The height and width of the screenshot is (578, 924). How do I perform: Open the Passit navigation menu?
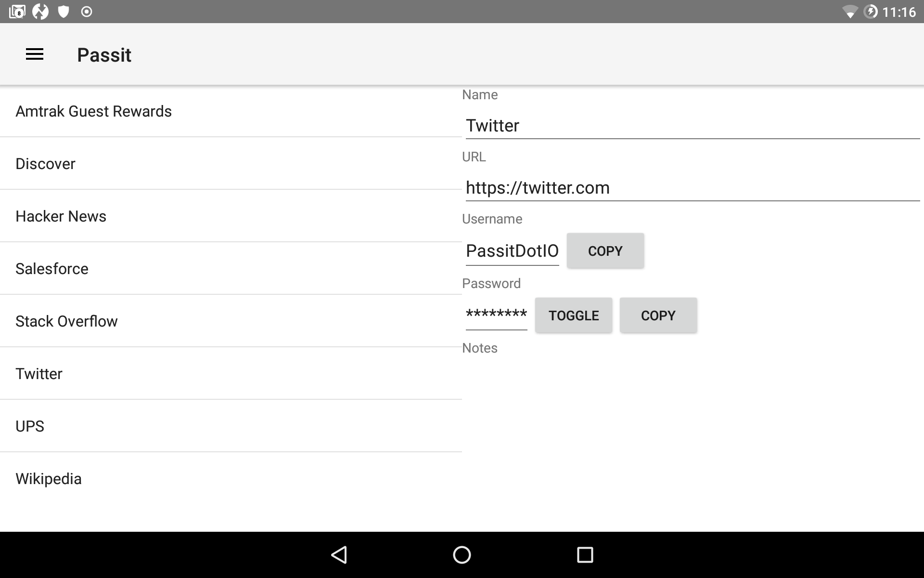click(35, 54)
